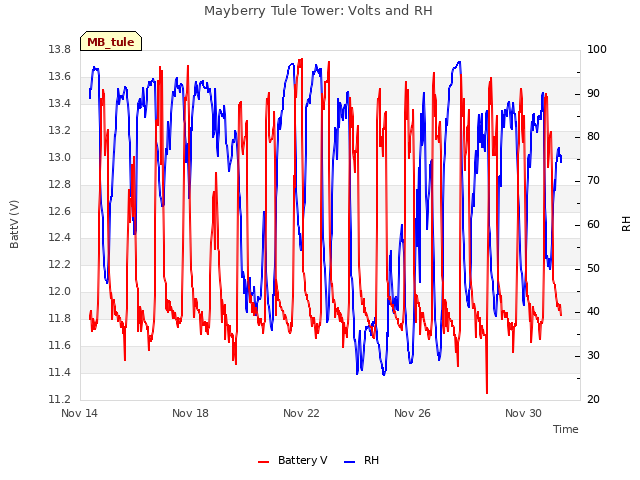
Task: Click the 11.6 voltage tick label
Action: point(60,346)
